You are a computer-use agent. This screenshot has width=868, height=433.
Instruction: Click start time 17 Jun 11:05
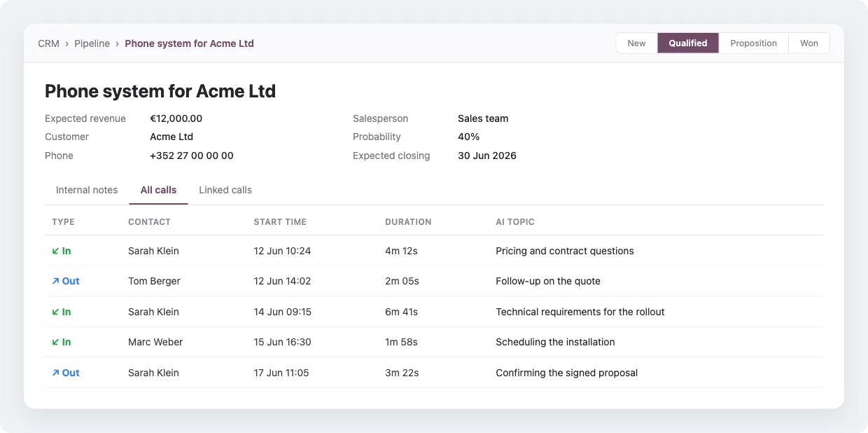pos(281,373)
